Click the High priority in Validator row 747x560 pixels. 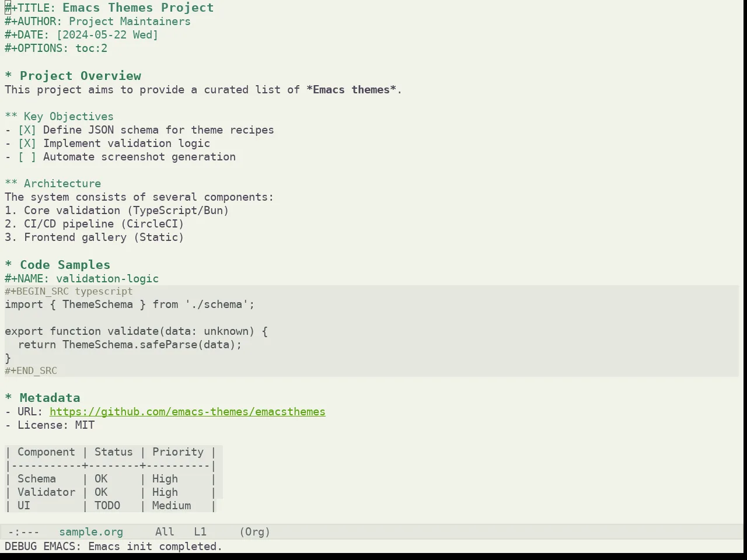click(x=165, y=492)
